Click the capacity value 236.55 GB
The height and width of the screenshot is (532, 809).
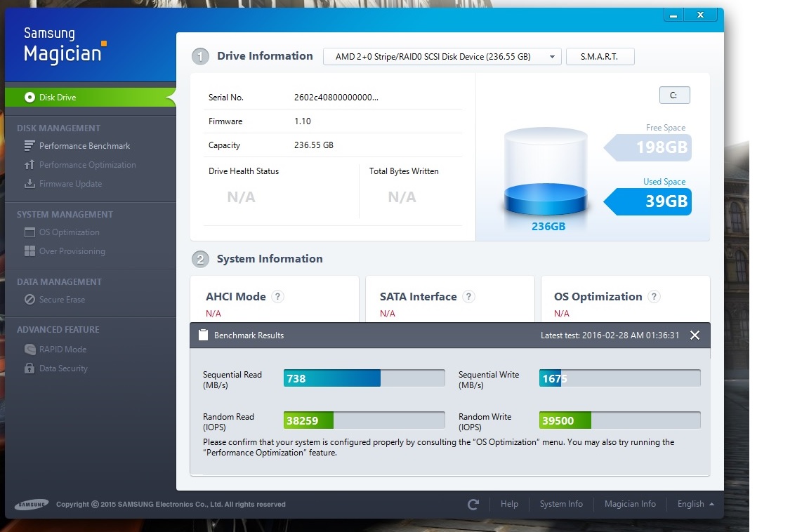click(314, 145)
